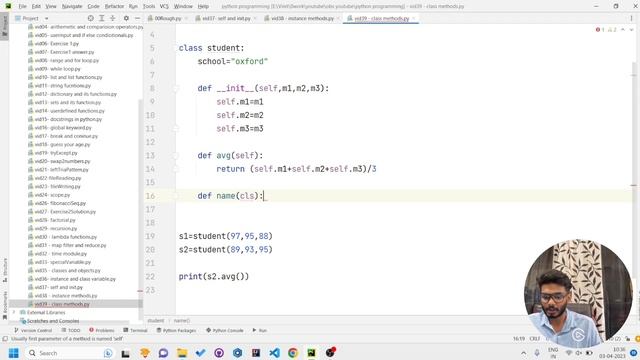Click the select opened file target icon
The height and width of the screenshot is (360, 640).
pos(91,18)
